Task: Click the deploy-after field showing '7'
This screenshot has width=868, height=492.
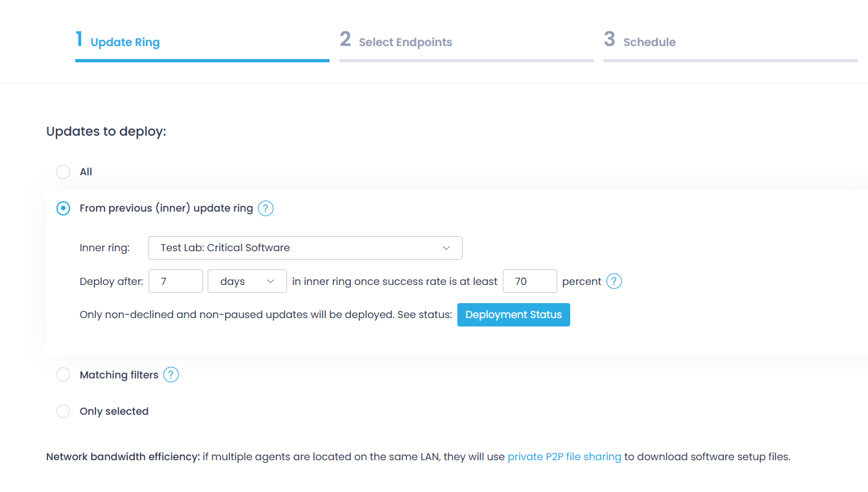Action: point(175,281)
